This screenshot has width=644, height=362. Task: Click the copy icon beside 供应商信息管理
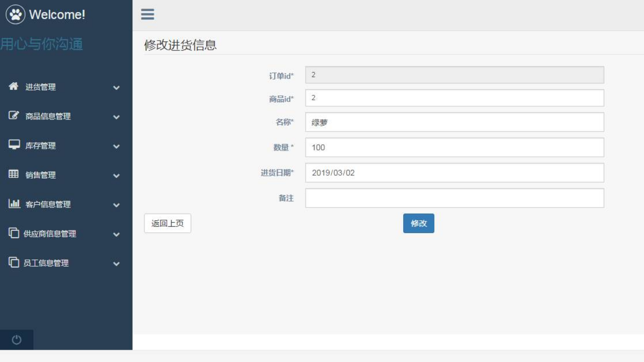[14, 233]
